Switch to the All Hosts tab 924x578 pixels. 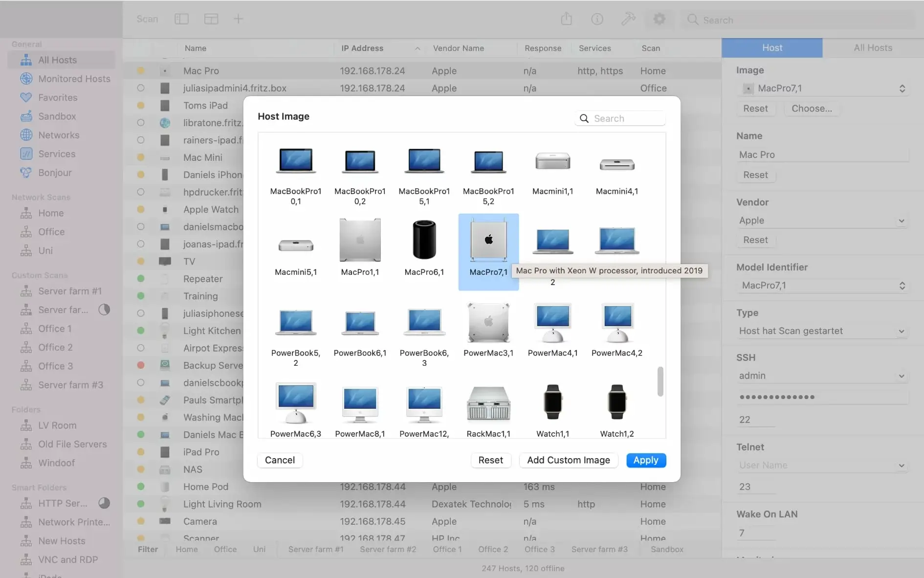(x=873, y=48)
